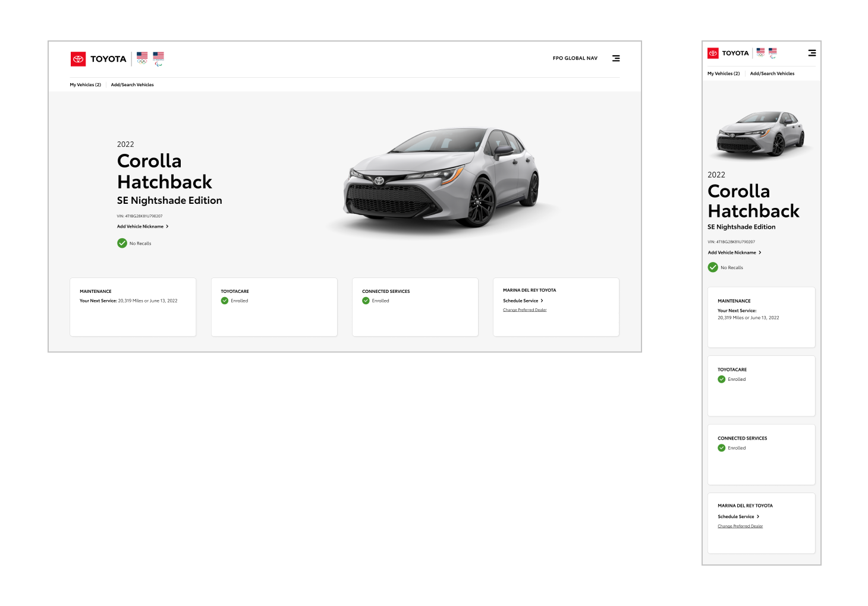Click the Toyota logo in desktop header

point(99,59)
